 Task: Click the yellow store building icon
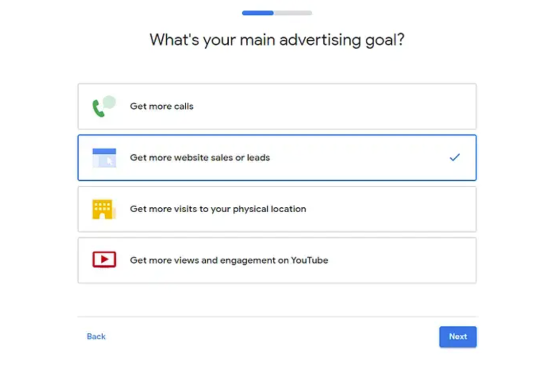pyautogui.click(x=104, y=209)
